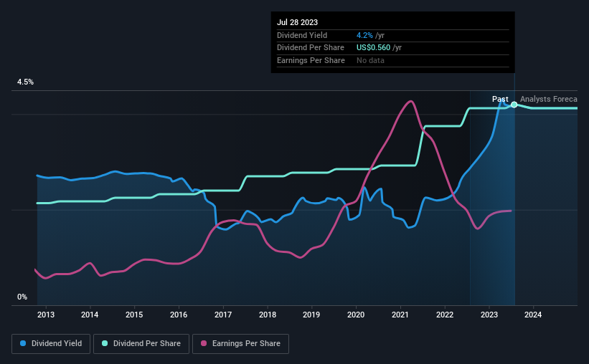
Task: Toggle the Dividend Per Share legend button
Action: click(141, 344)
